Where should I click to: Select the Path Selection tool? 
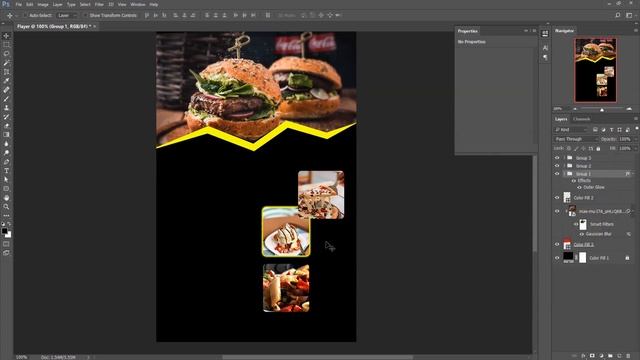pyautogui.click(x=6, y=180)
